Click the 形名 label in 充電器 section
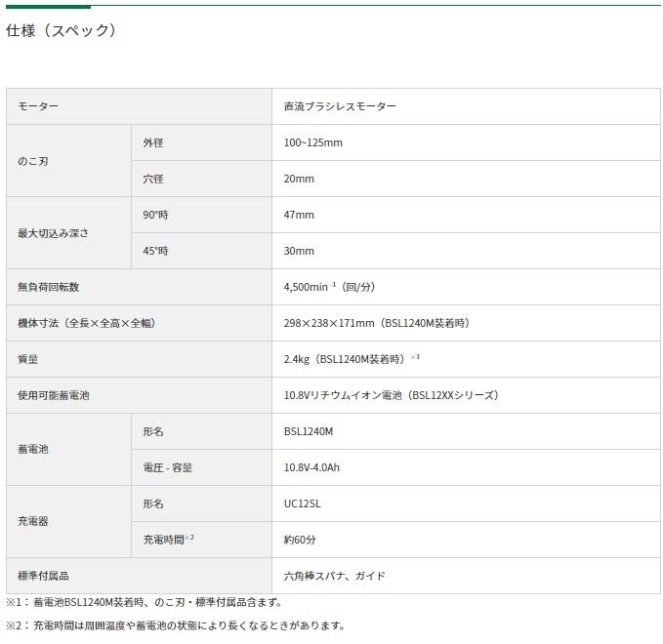Viewport: 663px width, 644px height. click(x=153, y=503)
